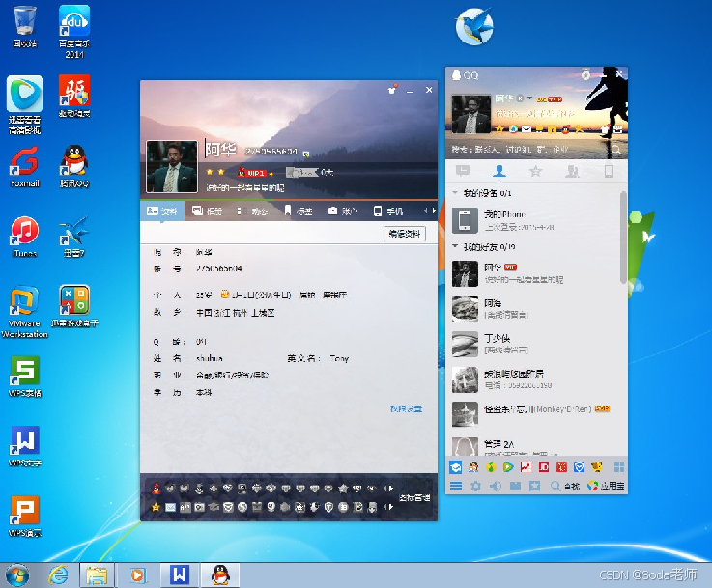Open the 动态 tab in profile window
This screenshot has height=588, width=712.
click(x=252, y=211)
